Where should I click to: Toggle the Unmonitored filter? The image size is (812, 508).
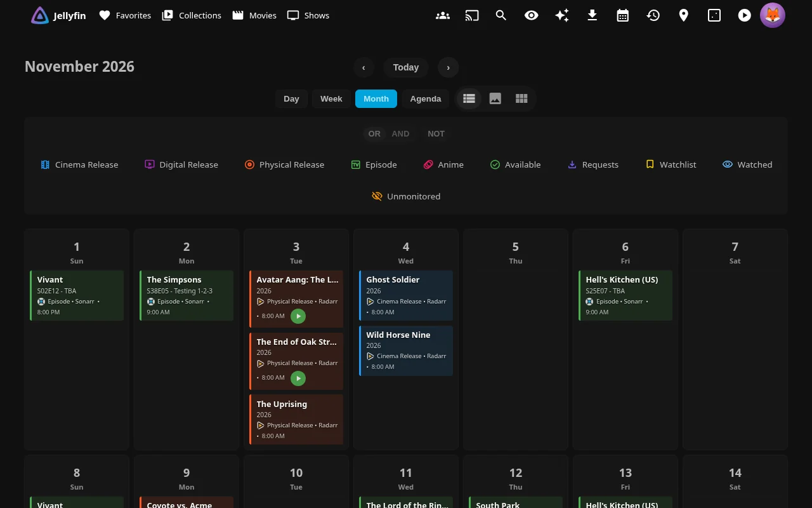406,196
